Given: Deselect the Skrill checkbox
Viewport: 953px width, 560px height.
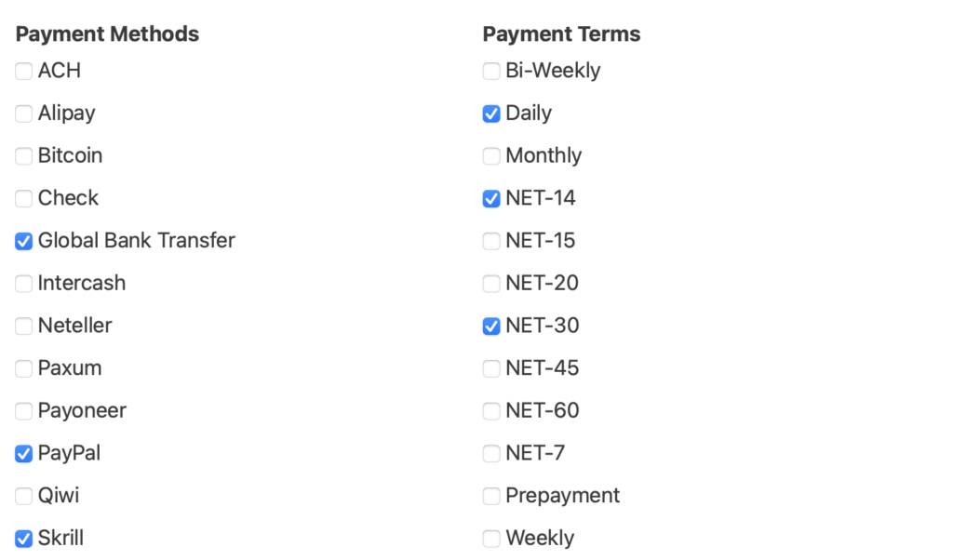Looking at the screenshot, I should 24,539.
